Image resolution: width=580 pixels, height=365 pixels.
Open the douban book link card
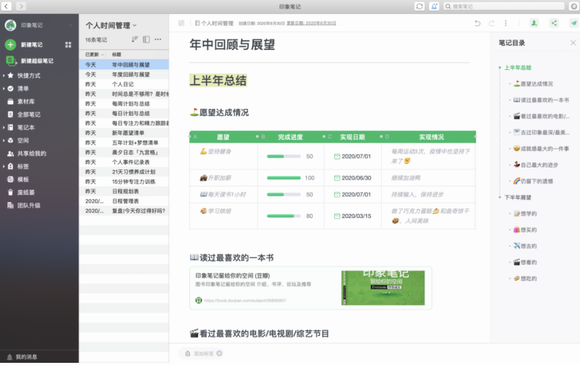click(310, 288)
